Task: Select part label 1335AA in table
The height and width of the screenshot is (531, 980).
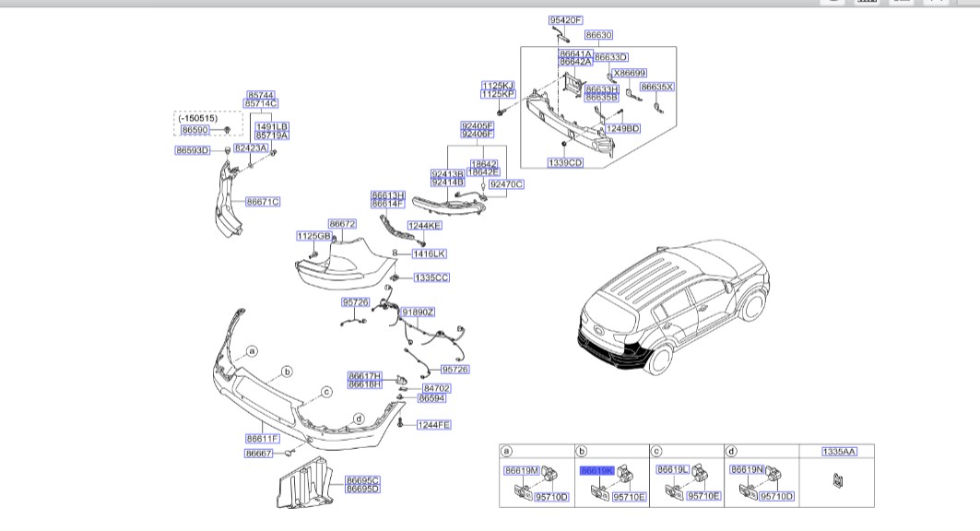Action: coord(839,452)
